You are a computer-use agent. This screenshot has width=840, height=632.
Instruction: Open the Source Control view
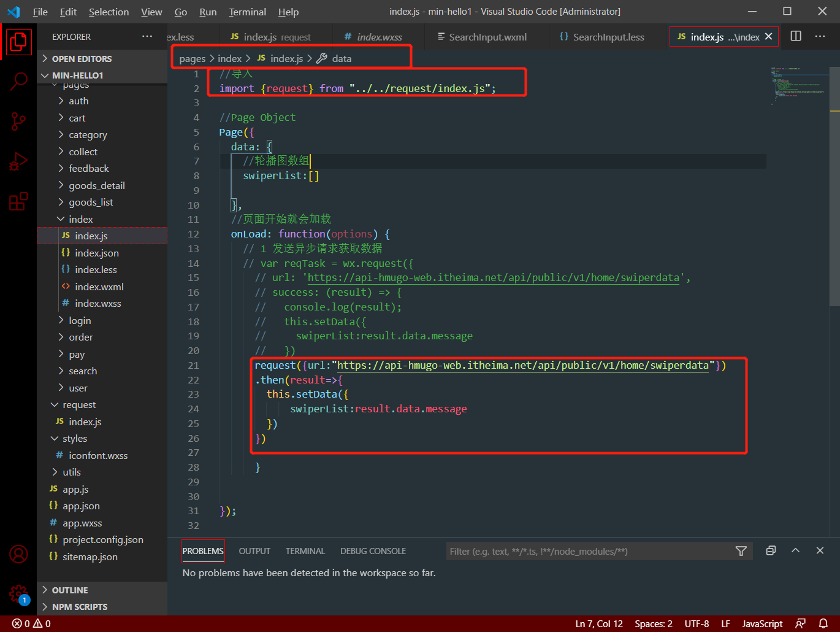click(x=18, y=121)
